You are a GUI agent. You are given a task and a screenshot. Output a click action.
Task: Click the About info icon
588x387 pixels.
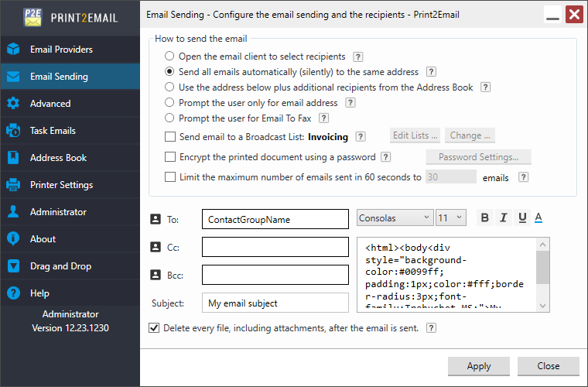pos(13,238)
